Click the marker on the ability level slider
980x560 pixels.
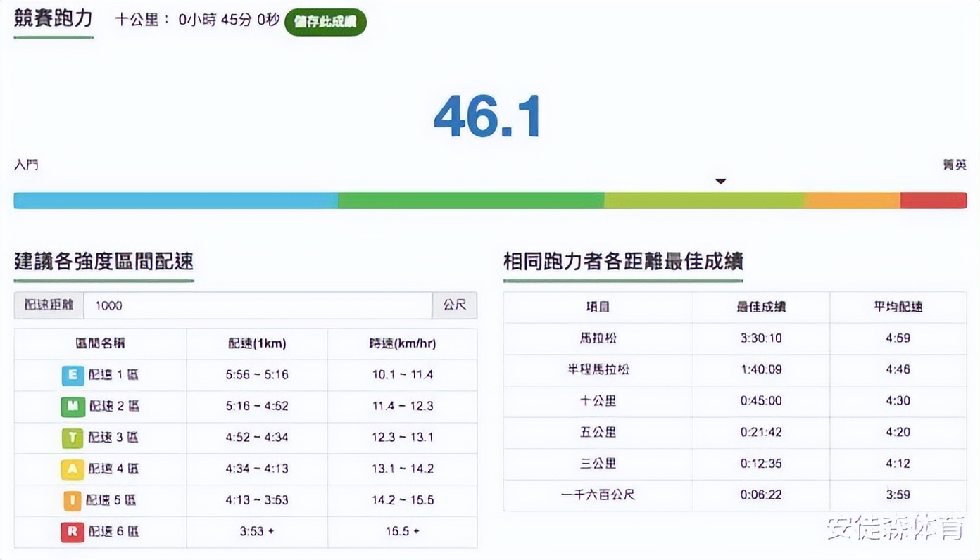720,181
